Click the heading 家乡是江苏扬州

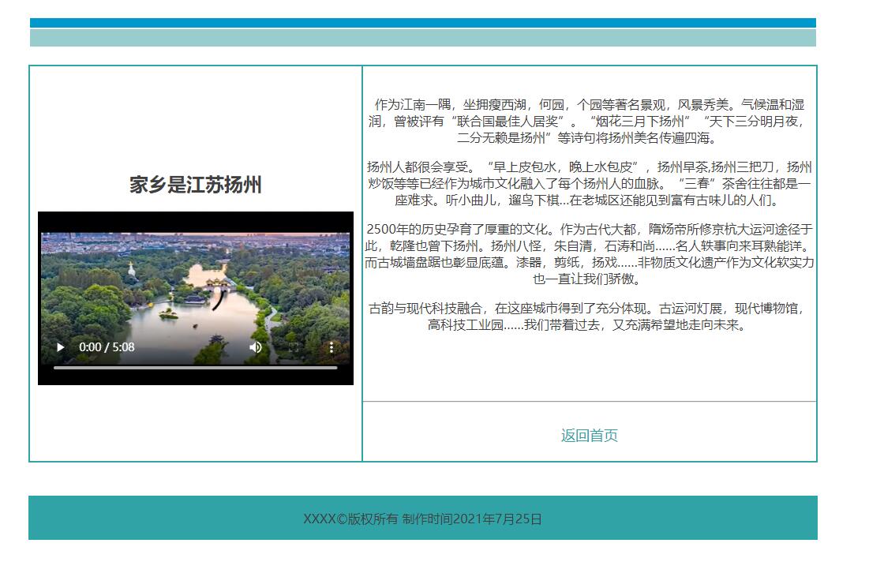click(x=196, y=185)
